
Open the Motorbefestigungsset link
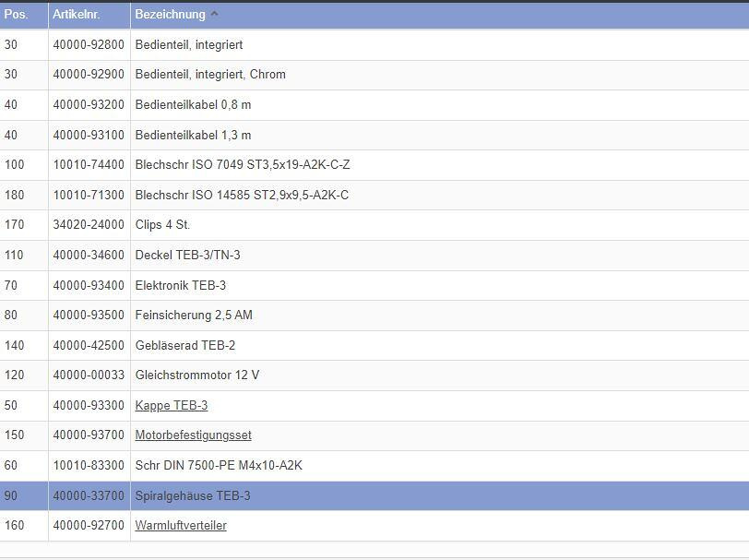coord(193,435)
